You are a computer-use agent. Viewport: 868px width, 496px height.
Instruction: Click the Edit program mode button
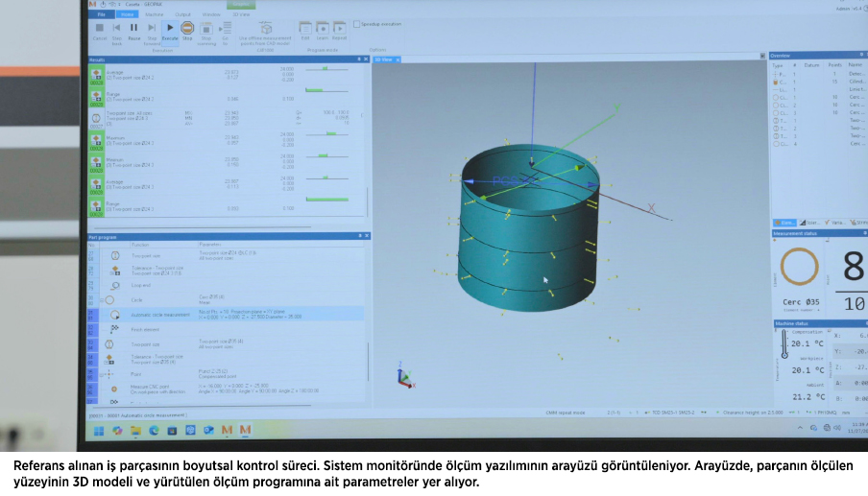[305, 29]
